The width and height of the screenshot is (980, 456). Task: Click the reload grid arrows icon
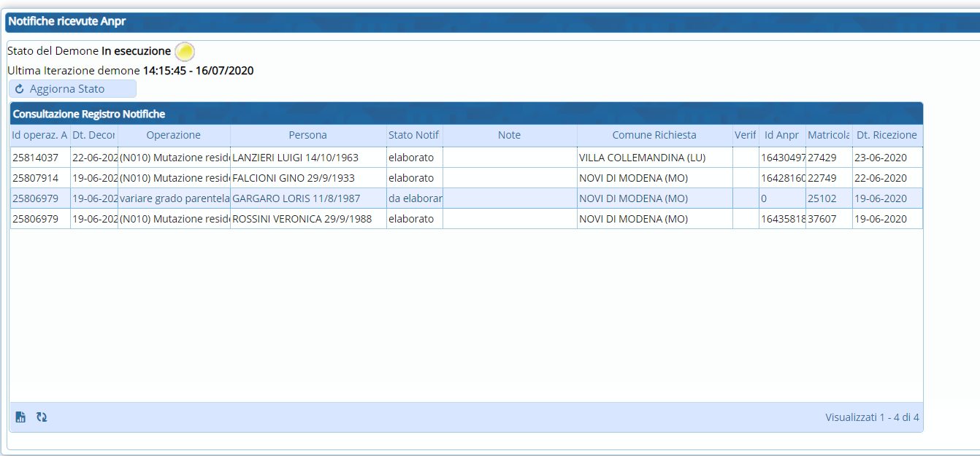coord(42,417)
